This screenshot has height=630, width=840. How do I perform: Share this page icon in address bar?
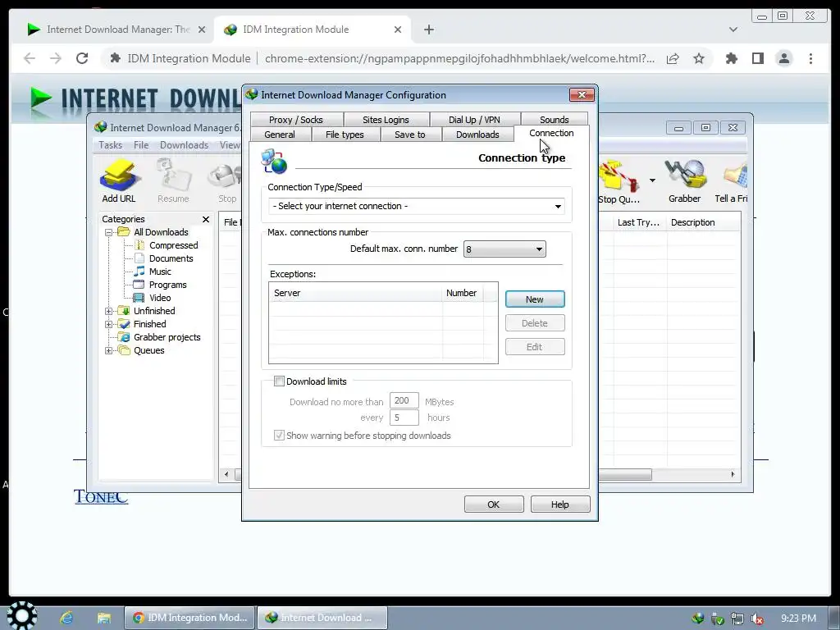tap(673, 58)
